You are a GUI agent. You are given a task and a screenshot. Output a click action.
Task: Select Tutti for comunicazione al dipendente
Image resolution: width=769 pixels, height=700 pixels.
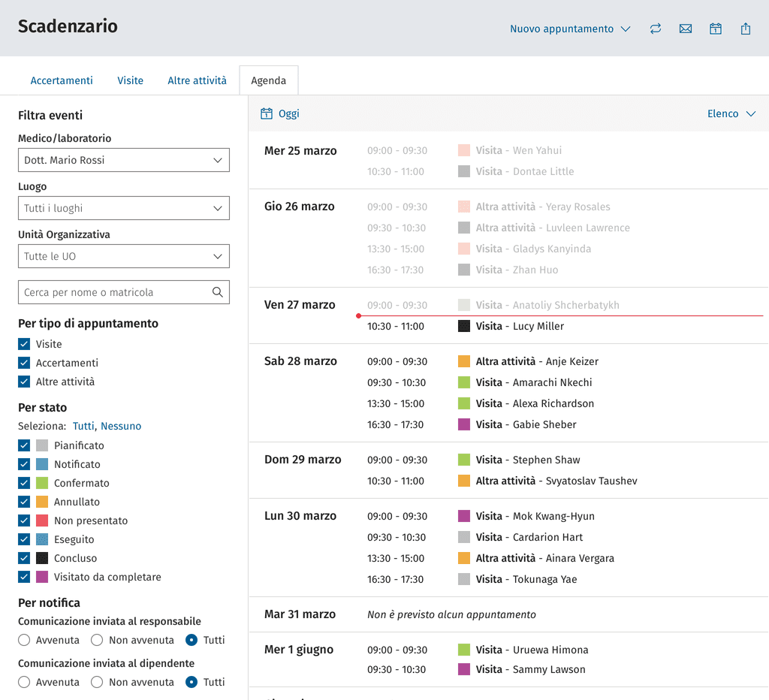191,682
